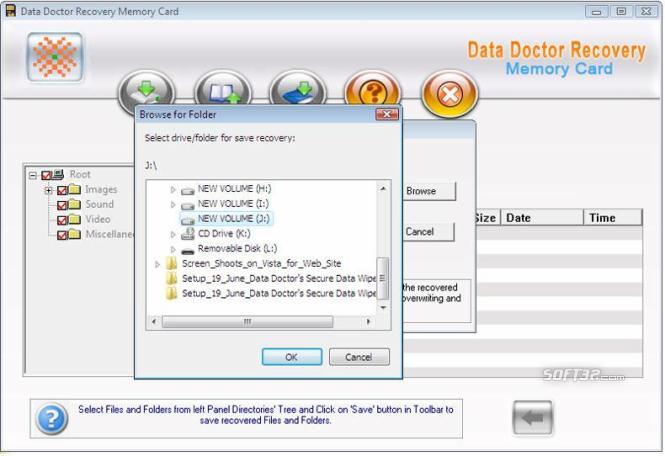The height and width of the screenshot is (456, 665).
Task: Click horizontal scroll right arrow
Action: coord(369,322)
